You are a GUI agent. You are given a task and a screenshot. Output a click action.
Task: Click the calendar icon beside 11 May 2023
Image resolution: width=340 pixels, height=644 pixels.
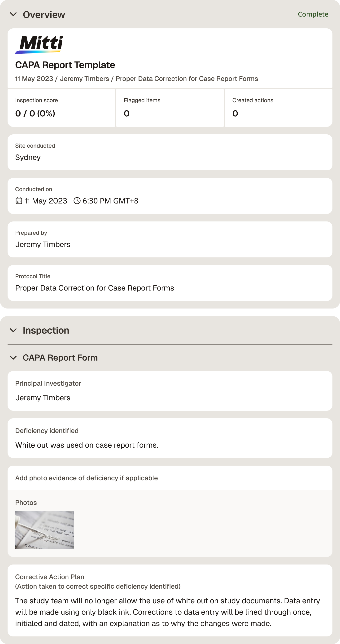[x=19, y=201]
